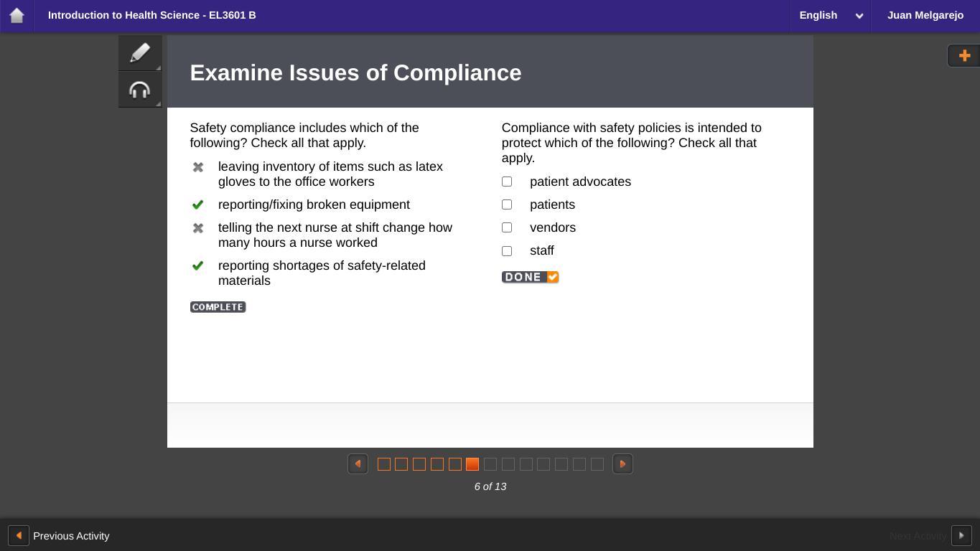Click the Previous Activity link
Screen dimensions: 980x551
(71, 536)
